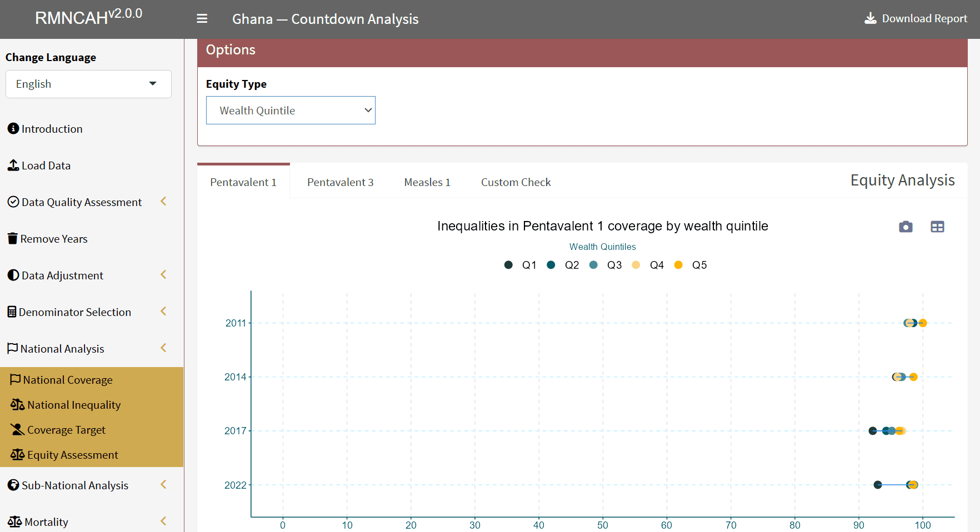Click the Mortality scale icon

click(14, 521)
